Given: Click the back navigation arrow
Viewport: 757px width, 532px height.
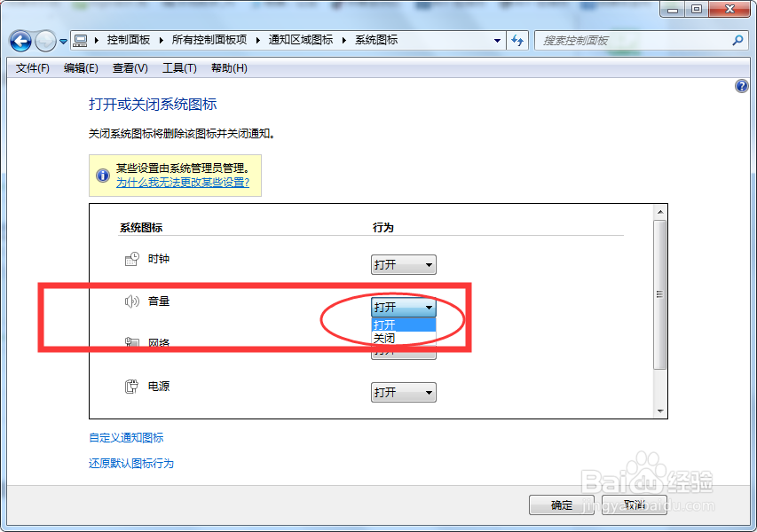Looking at the screenshot, I should click(x=20, y=41).
